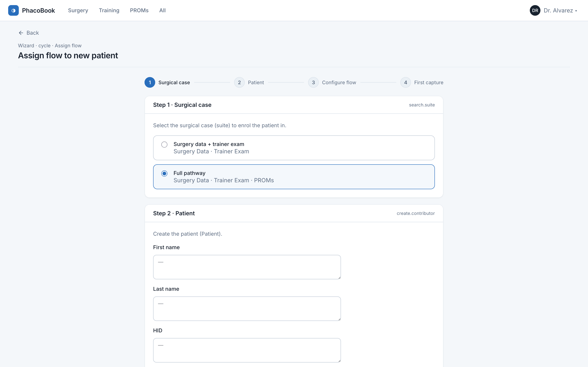Image resolution: width=588 pixels, height=367 pixels.
Task: Open the Surgery menu item
Action: click(78, 10)
